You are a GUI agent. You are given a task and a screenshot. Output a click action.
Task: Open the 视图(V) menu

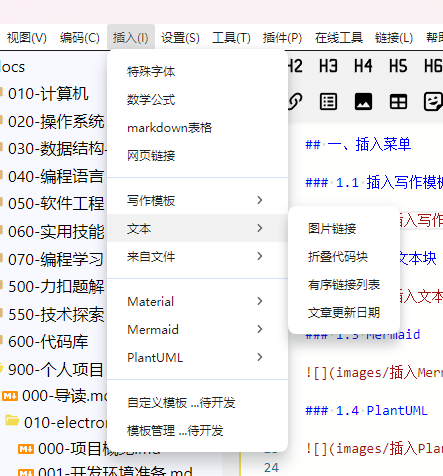click(x=27, y=38)
